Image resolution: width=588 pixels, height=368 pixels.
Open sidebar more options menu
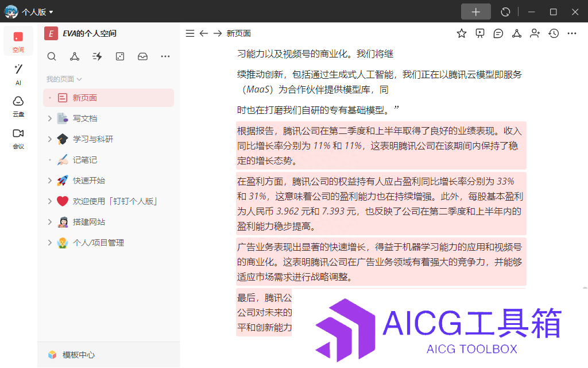pos(165,56)
